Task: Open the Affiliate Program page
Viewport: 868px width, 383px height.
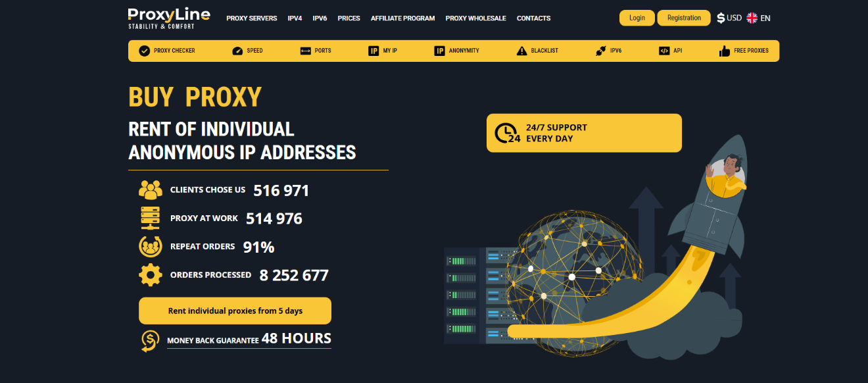Action: point(402,18)
